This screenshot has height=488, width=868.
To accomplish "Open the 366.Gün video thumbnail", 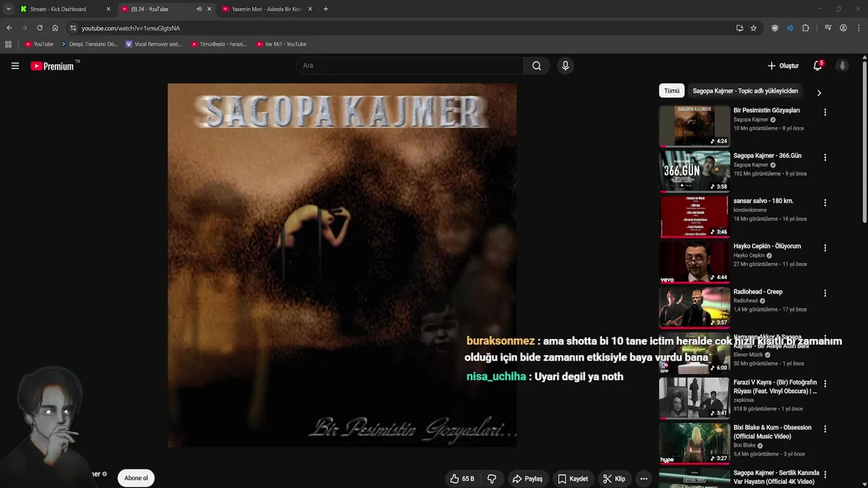I will point(694,171).
